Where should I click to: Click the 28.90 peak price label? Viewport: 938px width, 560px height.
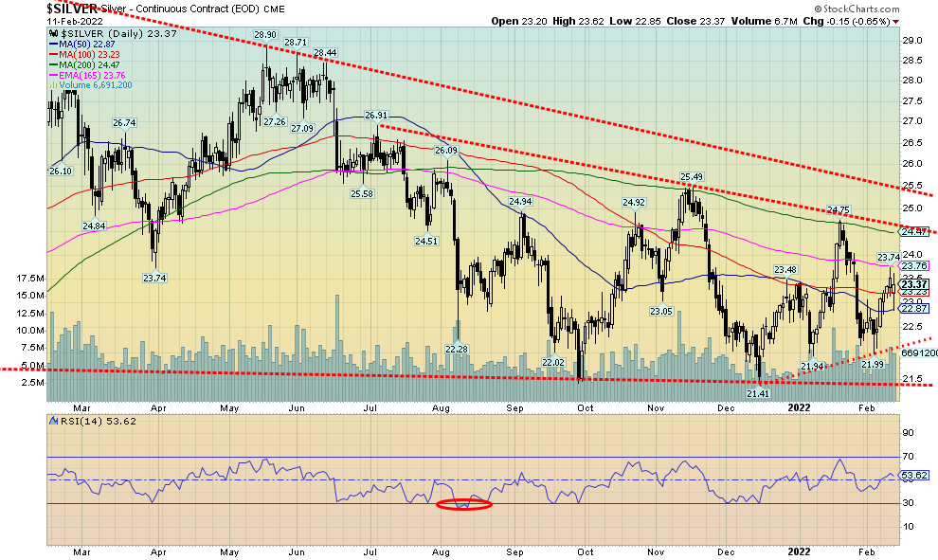click(x=264, y=34)
